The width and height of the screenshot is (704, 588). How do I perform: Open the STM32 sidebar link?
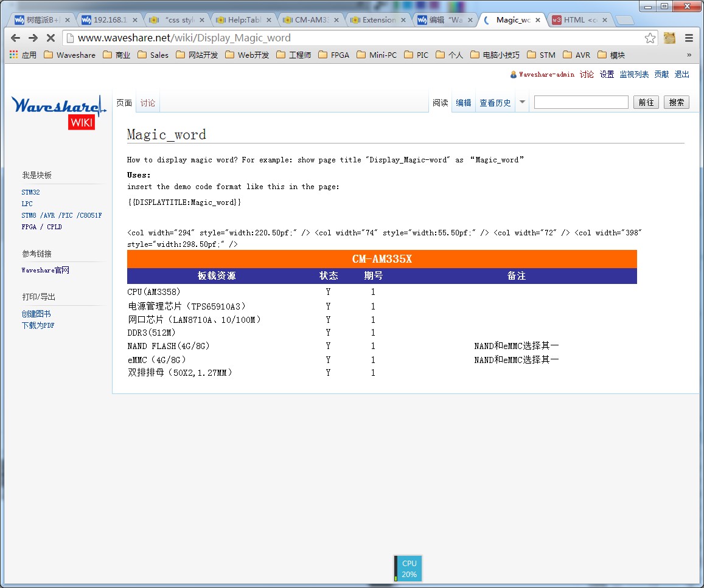click(x=30, y=192)
